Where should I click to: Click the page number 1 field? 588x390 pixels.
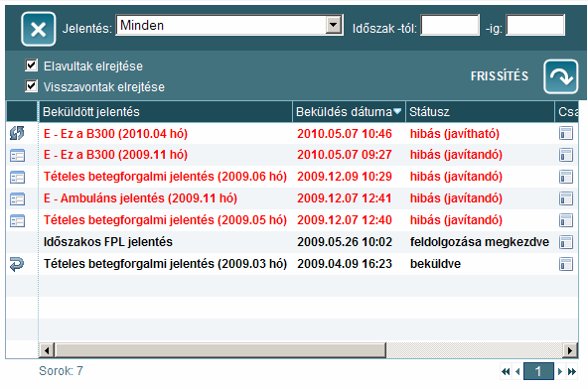(538, 371)
